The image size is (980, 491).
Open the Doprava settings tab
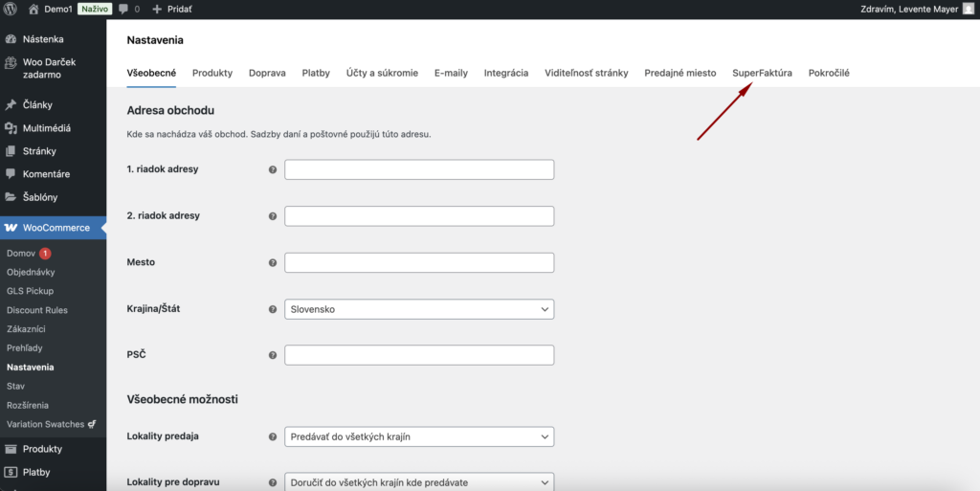click(x=267, y=73)
